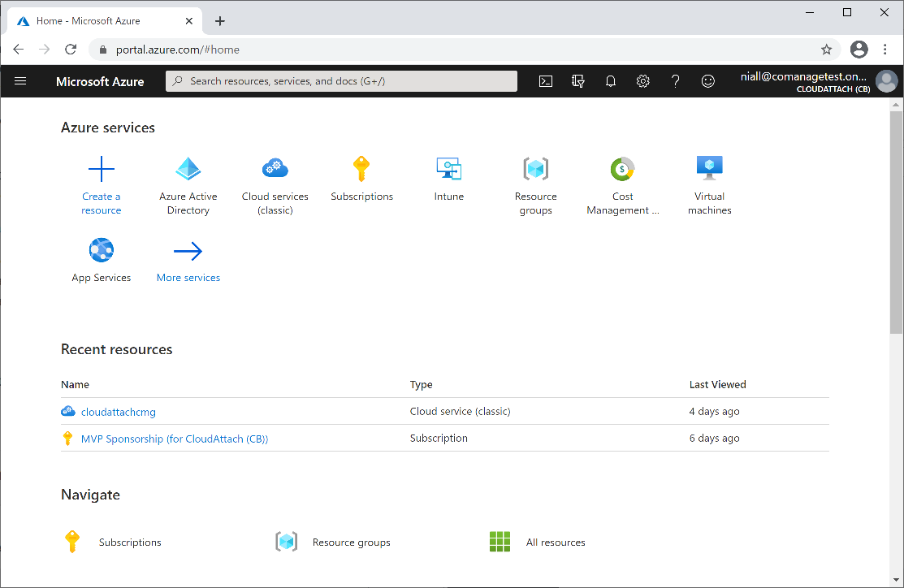Send feedback via the smiley icon
The height and width of the screenshot is (588, 904).
[x=708, y=81]
